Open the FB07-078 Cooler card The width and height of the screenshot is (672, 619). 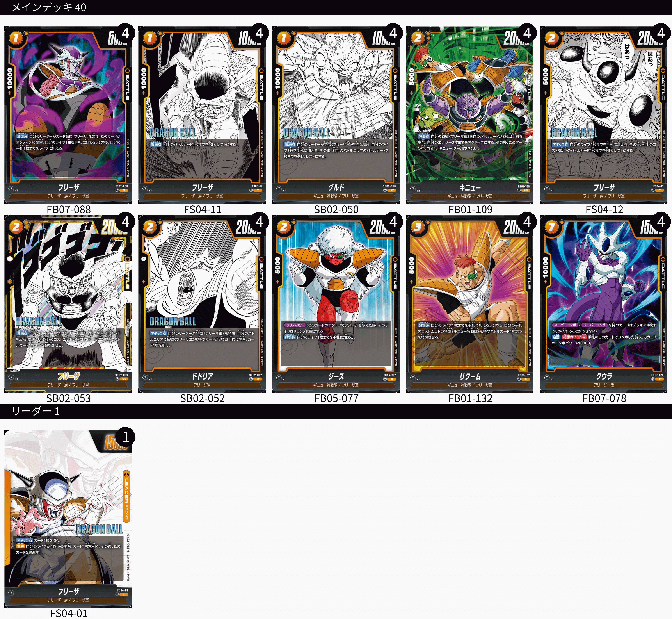604,304
